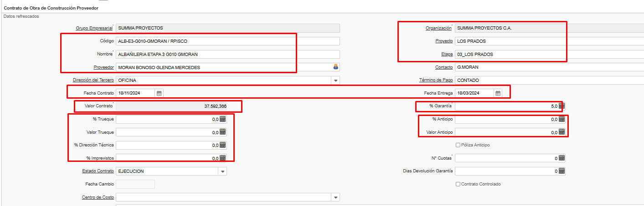The width and height of the screenshot is (644, 206).
Task: Open calculator for Valor Trueque field
Action: coord(223,132)
